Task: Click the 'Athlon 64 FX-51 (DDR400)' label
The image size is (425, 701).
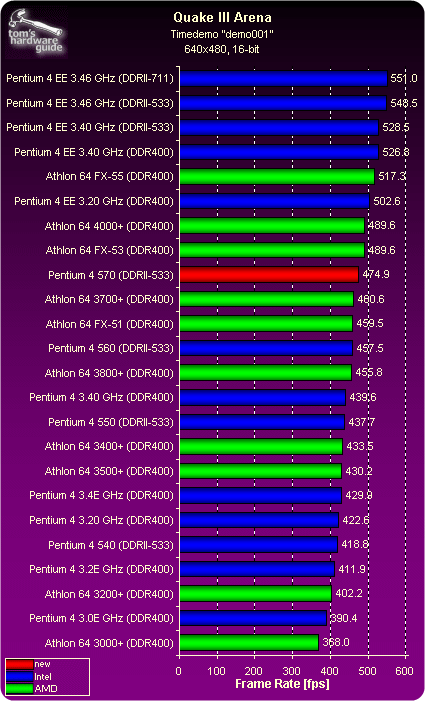Action: coord(109,324)
